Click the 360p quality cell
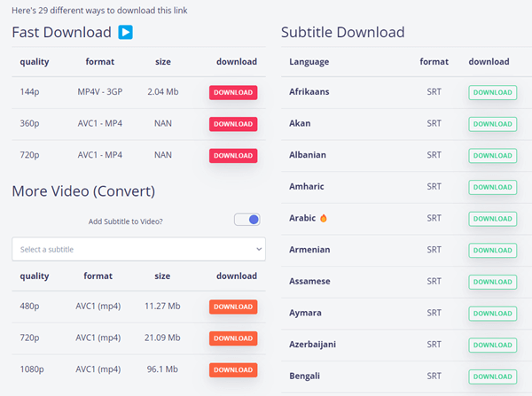532x396 pixels. click(29, 123)
